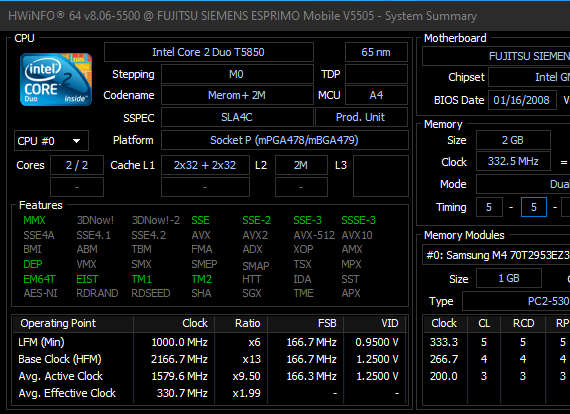Click the Intel Core 2 Duo logo
This screenshot has height=414, width=570.
click(56, 79)
